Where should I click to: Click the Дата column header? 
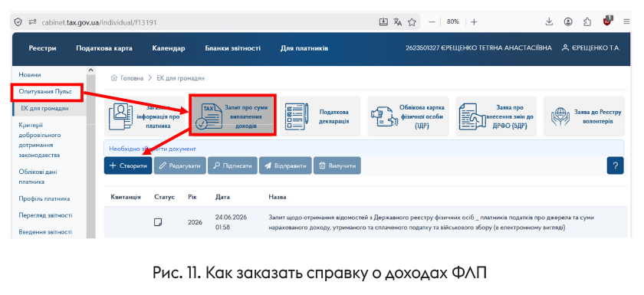222,198
